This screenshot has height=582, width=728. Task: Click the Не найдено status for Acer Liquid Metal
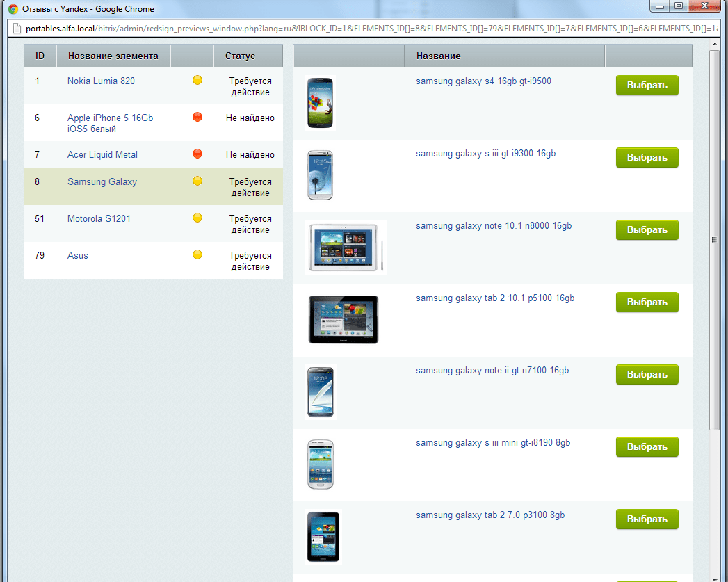250,154
